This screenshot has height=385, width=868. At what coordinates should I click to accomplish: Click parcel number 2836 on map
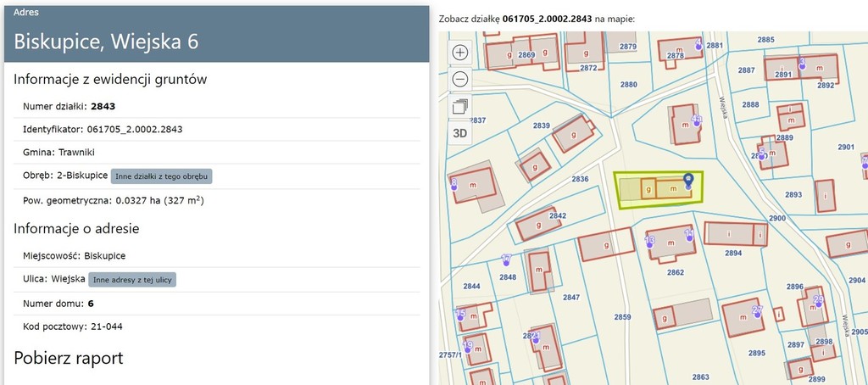tap(580, 179)
